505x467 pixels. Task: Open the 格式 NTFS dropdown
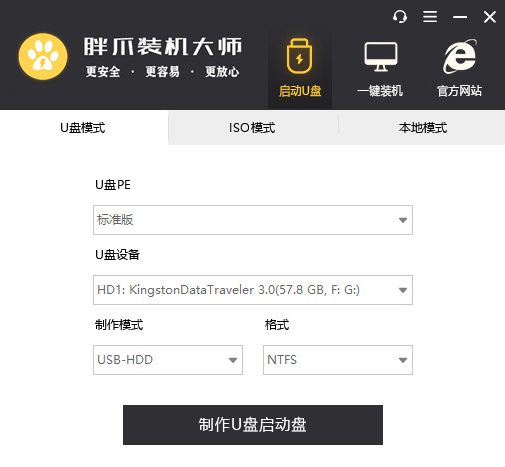(338, 360)
